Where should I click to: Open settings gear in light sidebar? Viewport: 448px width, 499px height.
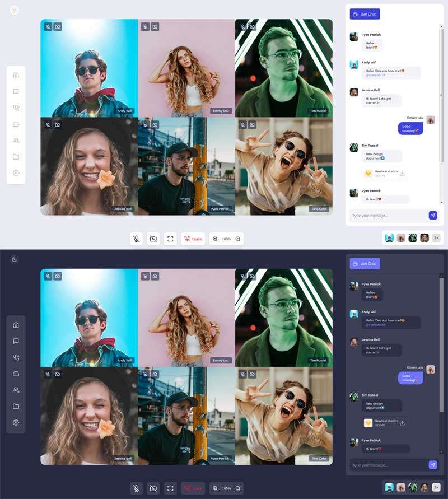tap(16, 173)
